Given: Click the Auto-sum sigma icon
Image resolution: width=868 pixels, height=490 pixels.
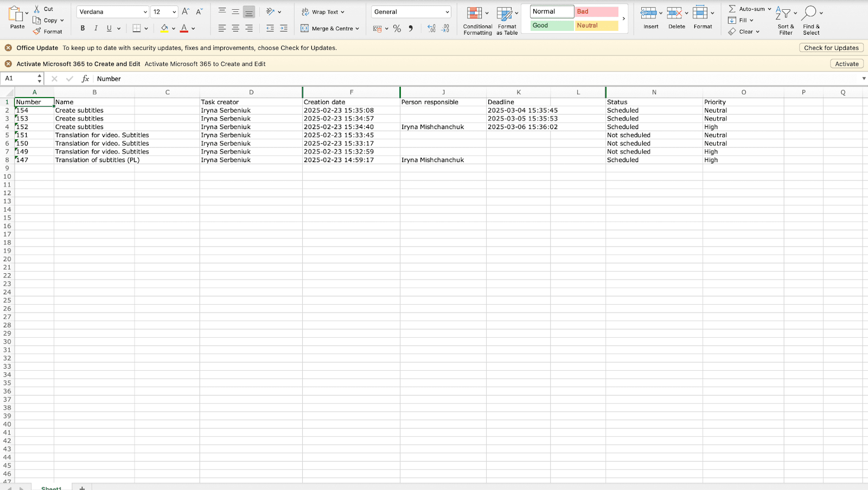Looking at the screenshot, I should point(732,9).
